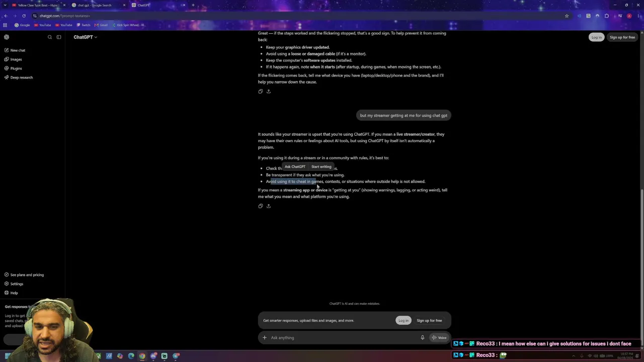Open the Google bookmark
This screenshot has width=644, height=362.
coord(22,25)
